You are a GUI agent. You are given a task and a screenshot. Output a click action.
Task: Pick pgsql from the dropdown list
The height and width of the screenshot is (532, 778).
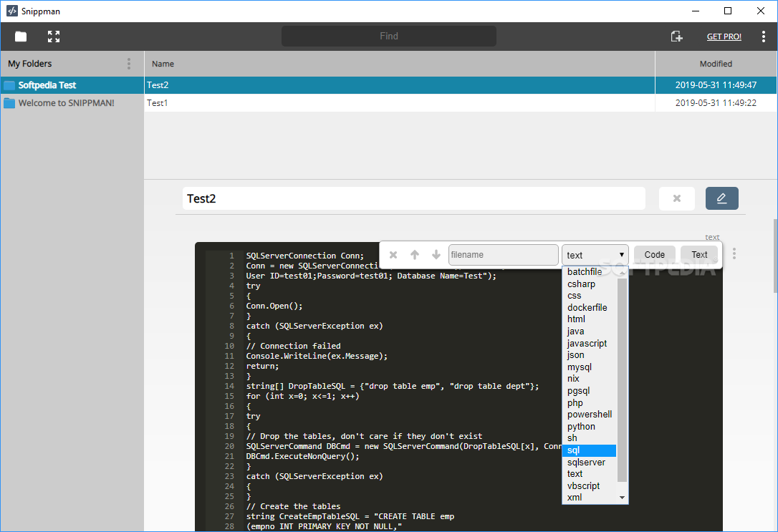(x=590, y=391)
